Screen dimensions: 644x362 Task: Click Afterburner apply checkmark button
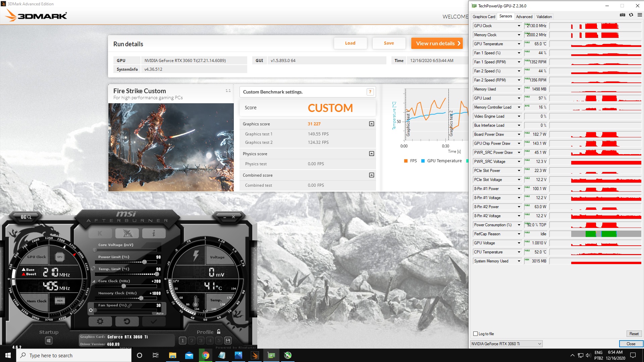point(154,321)
